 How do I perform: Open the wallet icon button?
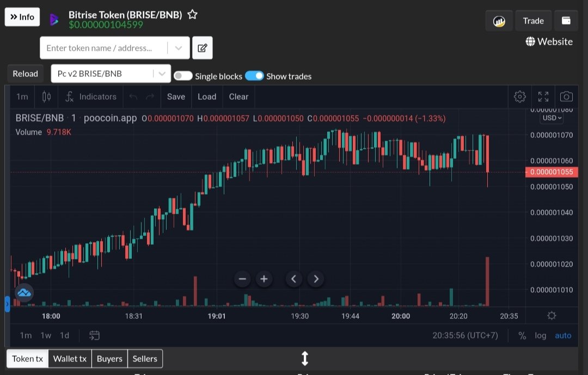[x=566, y=21]
